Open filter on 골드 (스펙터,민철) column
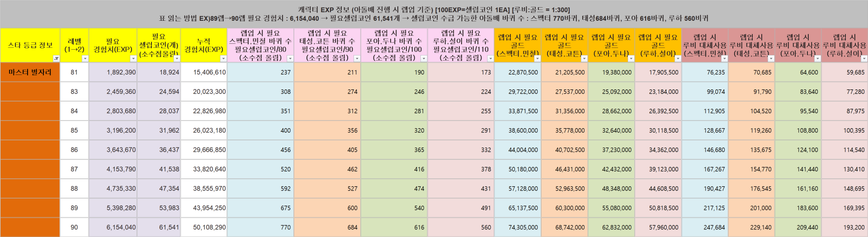This screenshot has width=868, height=237. tap(537, 59)
